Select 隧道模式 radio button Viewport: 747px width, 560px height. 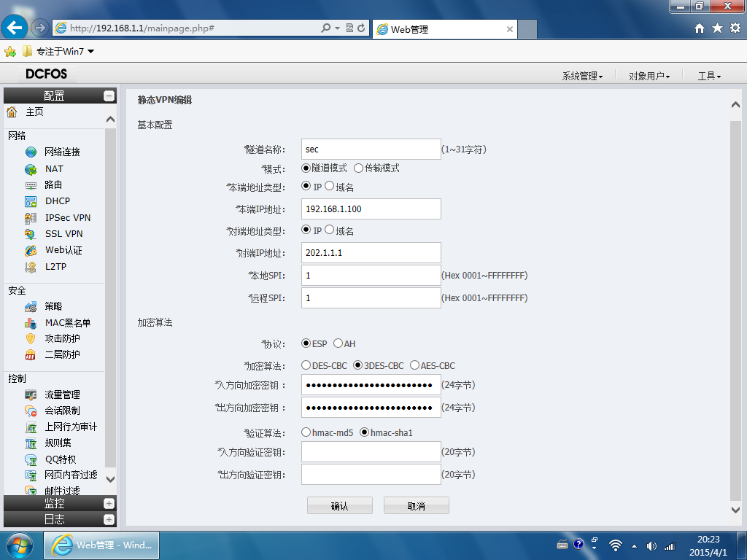click(x=306, y=168)
